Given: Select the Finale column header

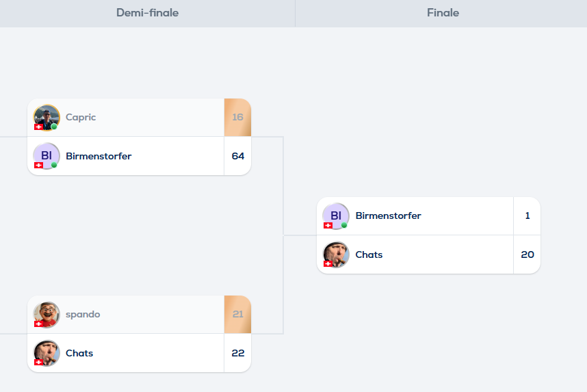Looking at the screenshot, I should pyautogui.click(x=443, y=13).
